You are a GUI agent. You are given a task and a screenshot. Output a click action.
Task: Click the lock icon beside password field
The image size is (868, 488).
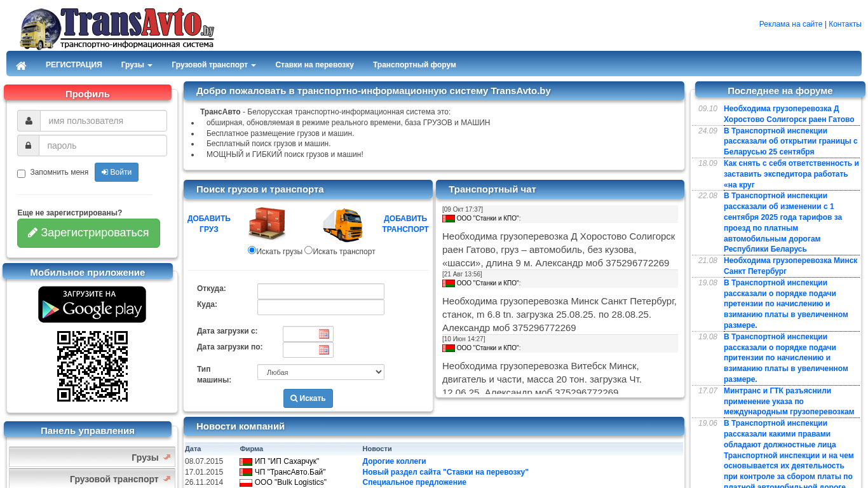[29, 146]
